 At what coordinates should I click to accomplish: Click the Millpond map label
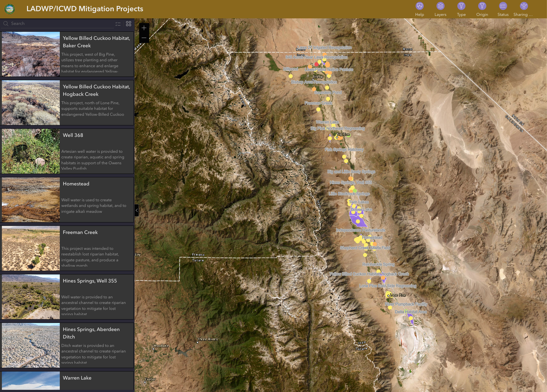291,69
